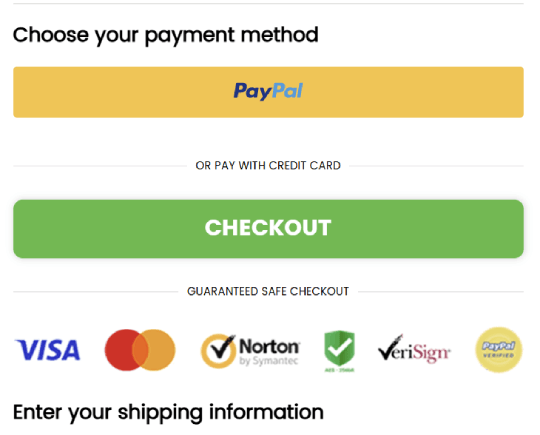The image size is (540, 435).
Task: Click the VeriSign logo
Action: pos(414,349)
